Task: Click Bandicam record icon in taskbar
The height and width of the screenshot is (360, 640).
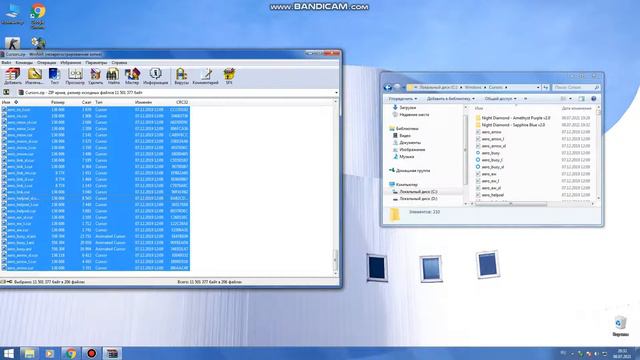Action: (91, 353)
